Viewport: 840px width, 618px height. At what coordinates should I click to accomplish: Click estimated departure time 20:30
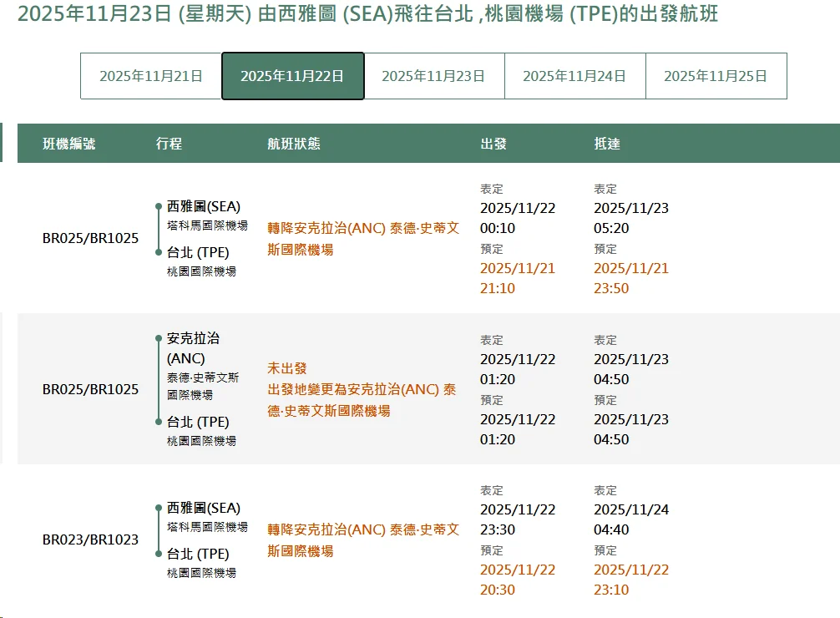(x=498, y=590)
